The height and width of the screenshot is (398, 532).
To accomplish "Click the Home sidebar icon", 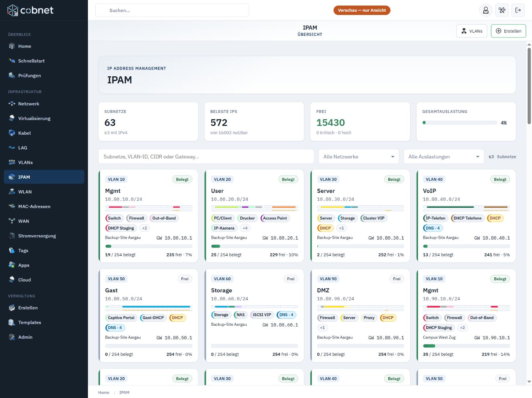I will [12, 46].
